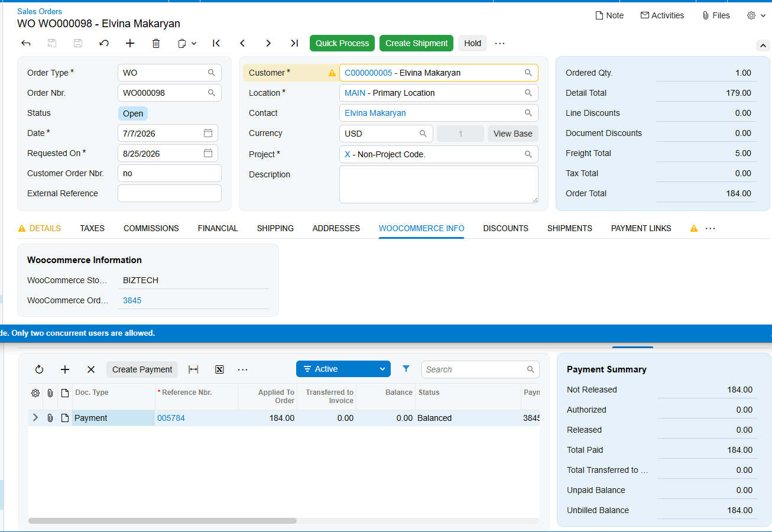Open the WooCommerce order 3845 link
This screenshot has width=772, height=532.
[x=132, y=300]
